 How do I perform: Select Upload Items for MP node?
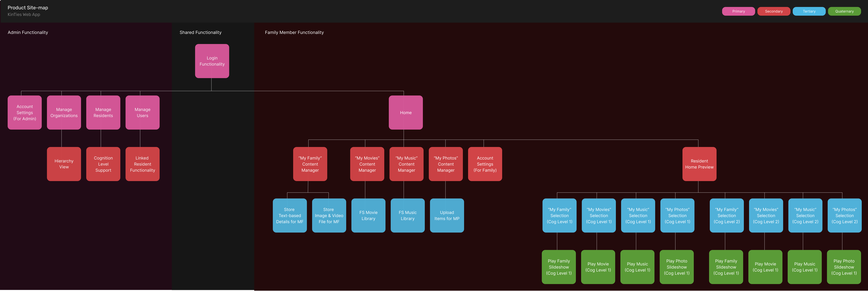click(x=447, y=216)
